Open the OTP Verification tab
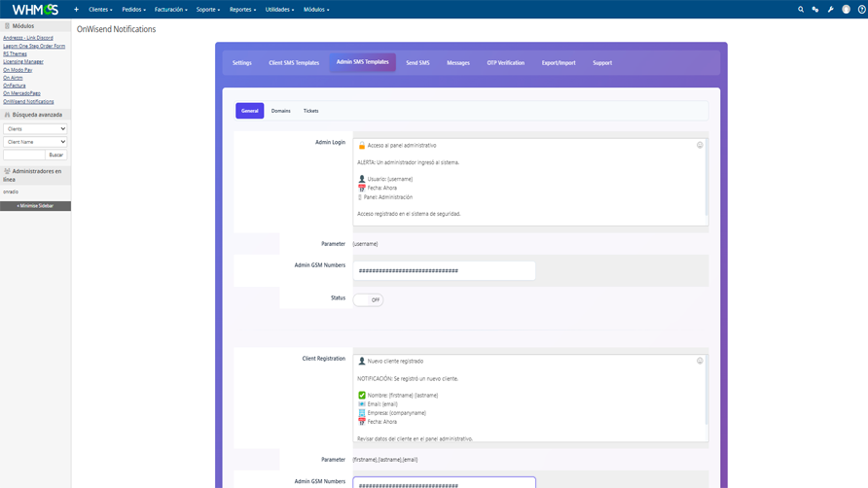 tap(505, 63)
